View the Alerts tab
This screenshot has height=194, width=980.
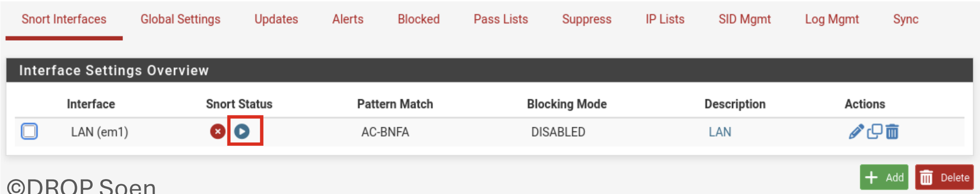point(348,19)
